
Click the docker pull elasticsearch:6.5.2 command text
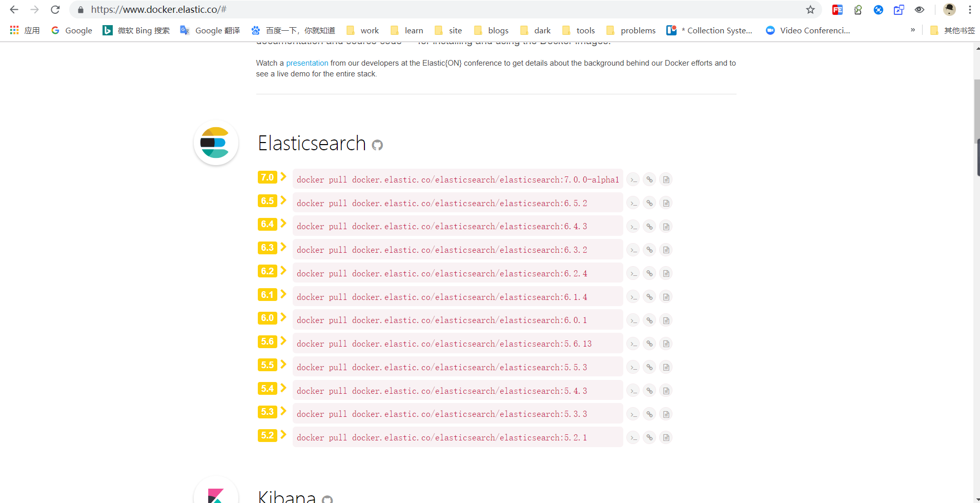(442, 203)
